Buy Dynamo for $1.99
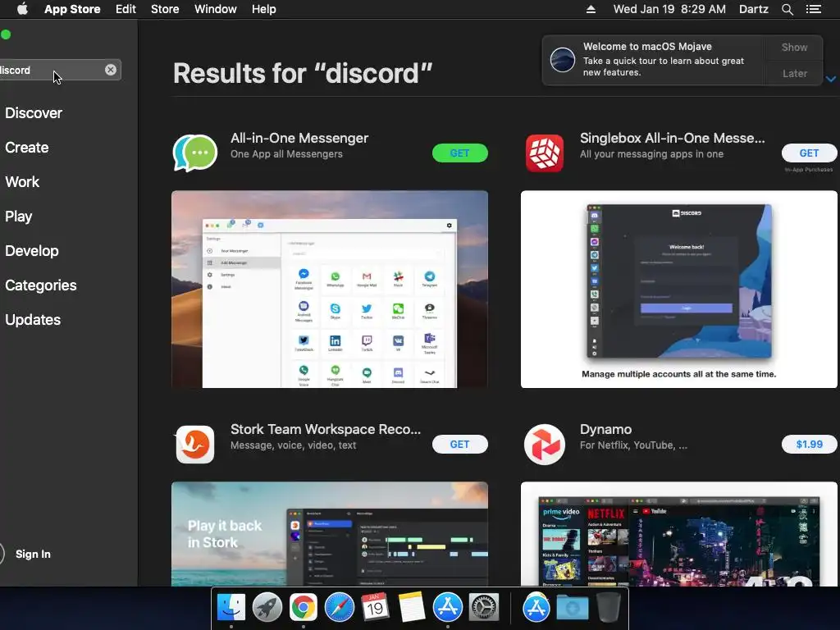 click(809, 444)
